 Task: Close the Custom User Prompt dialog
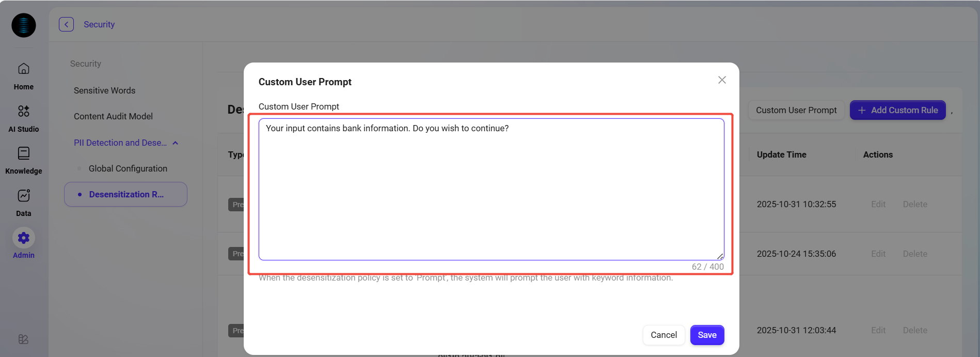[x=722, y=80]
